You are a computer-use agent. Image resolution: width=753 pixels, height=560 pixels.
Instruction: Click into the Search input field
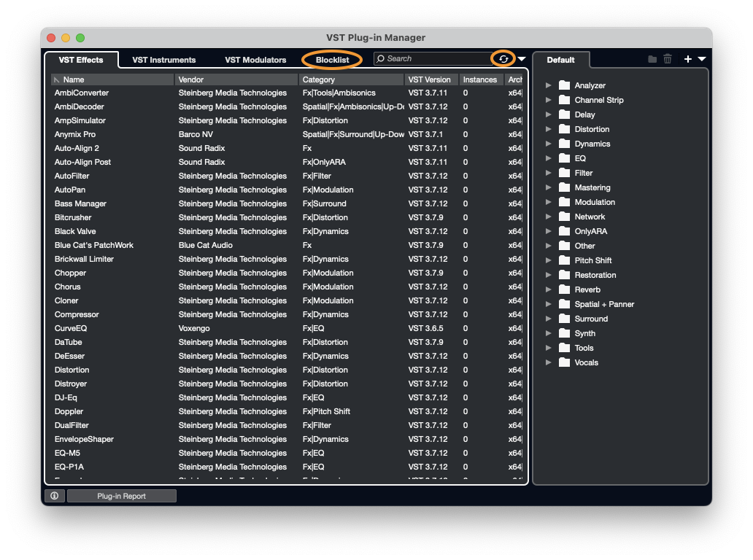433,58
